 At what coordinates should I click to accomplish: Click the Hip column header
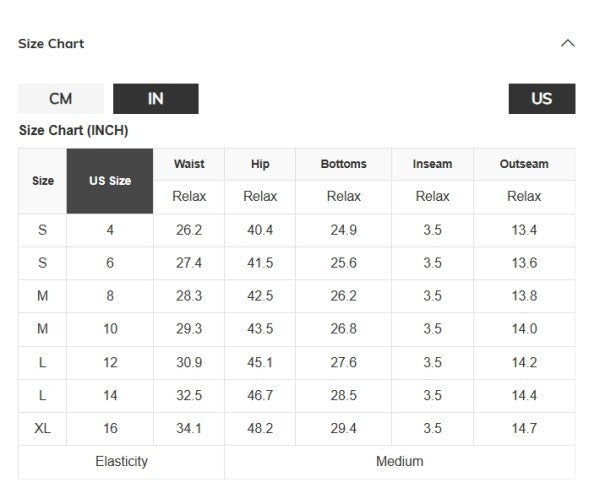pos(260,164)
